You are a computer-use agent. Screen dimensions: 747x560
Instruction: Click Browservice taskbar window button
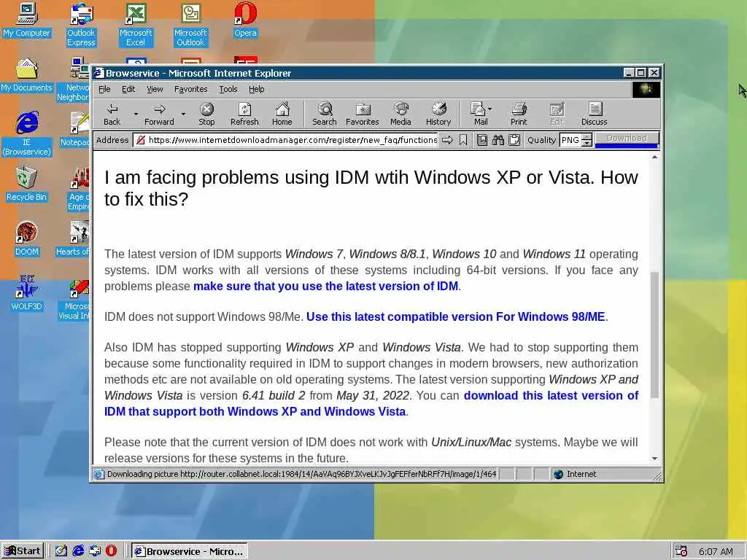click(190, 551)
